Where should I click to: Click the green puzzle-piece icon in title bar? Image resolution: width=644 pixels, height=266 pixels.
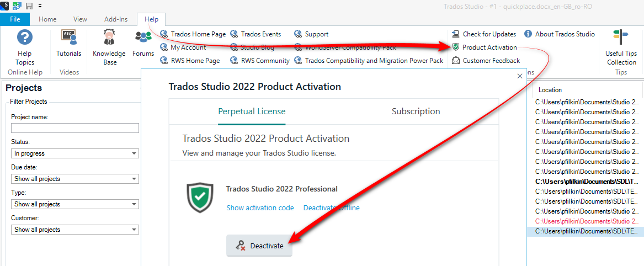[x=17, y=6]
